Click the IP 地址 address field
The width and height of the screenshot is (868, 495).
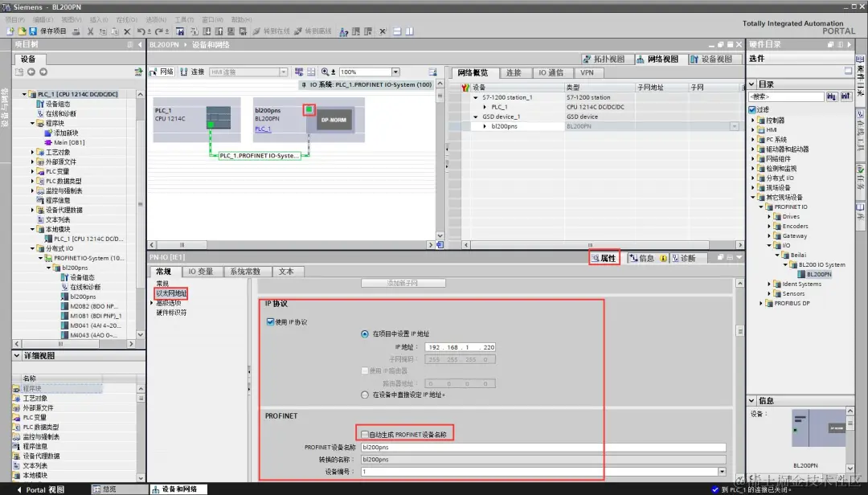tap(460, 347)
